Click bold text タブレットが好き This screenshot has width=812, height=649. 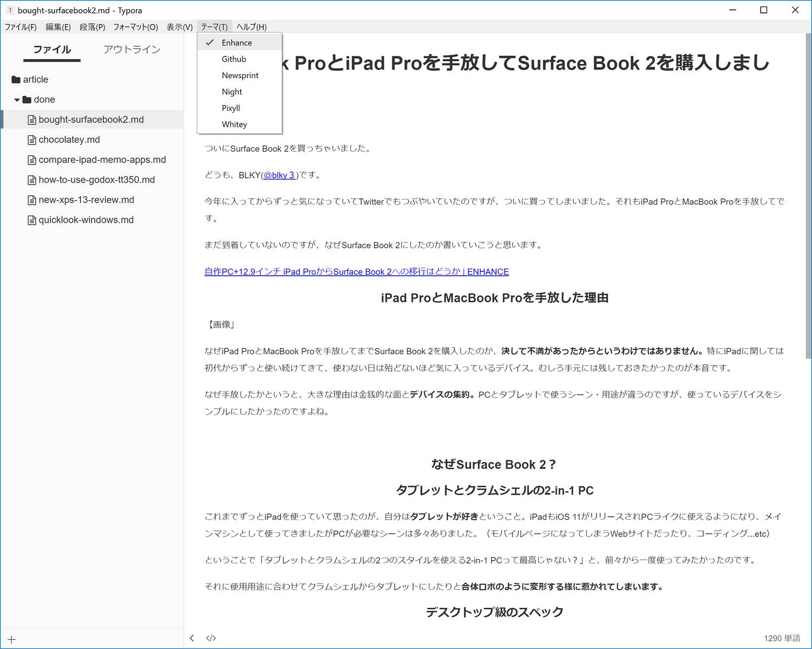click(x=444, y=516)
